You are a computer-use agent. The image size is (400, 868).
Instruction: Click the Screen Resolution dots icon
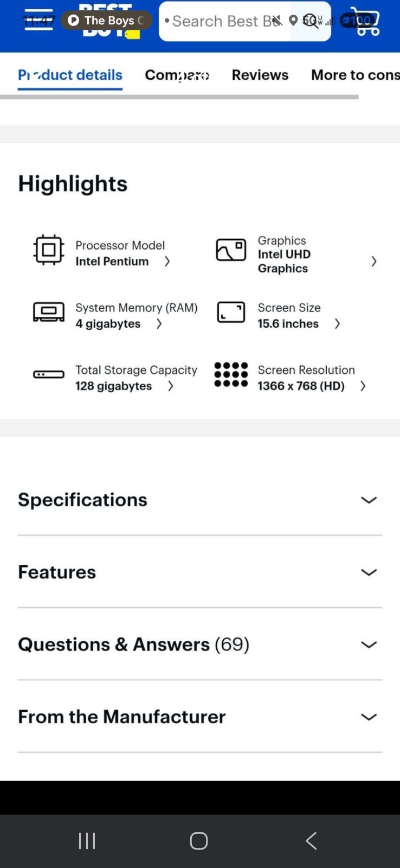(x=231, y=374)
